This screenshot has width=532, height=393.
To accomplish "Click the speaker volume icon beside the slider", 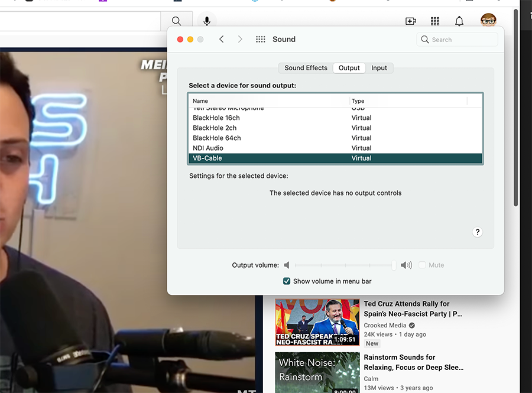I will [406, 265].
